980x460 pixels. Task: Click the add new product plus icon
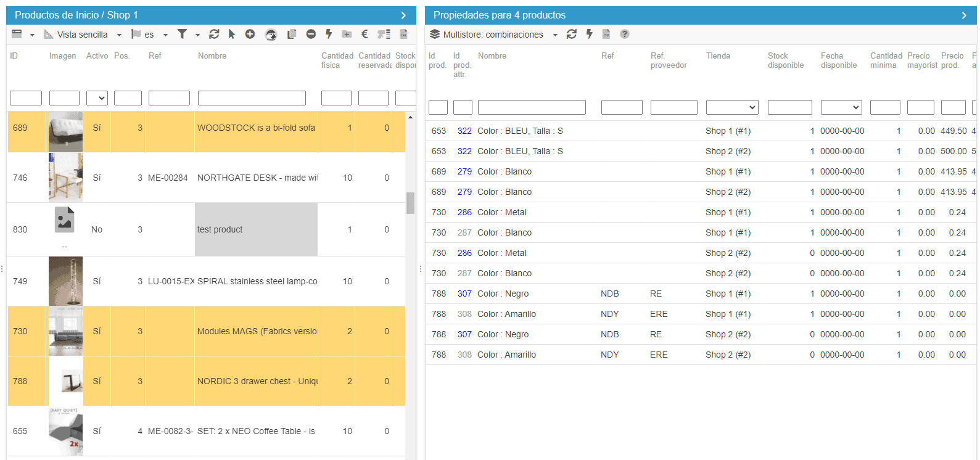250,35
